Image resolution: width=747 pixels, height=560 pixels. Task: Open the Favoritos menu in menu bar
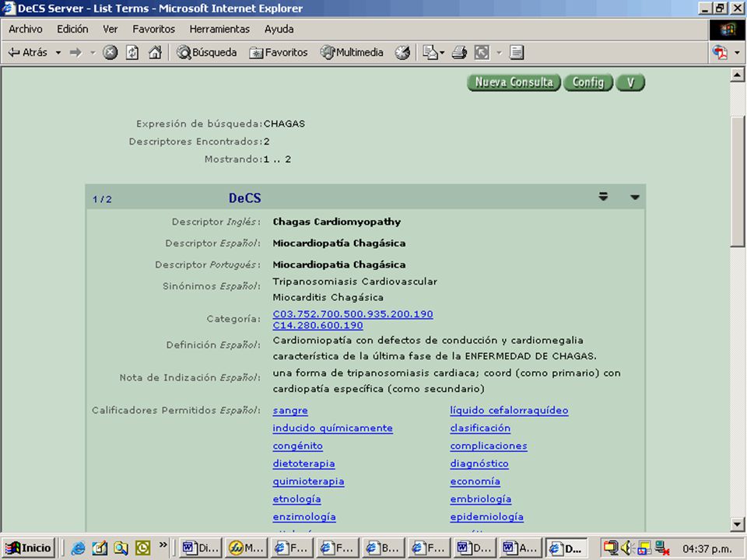153,29
